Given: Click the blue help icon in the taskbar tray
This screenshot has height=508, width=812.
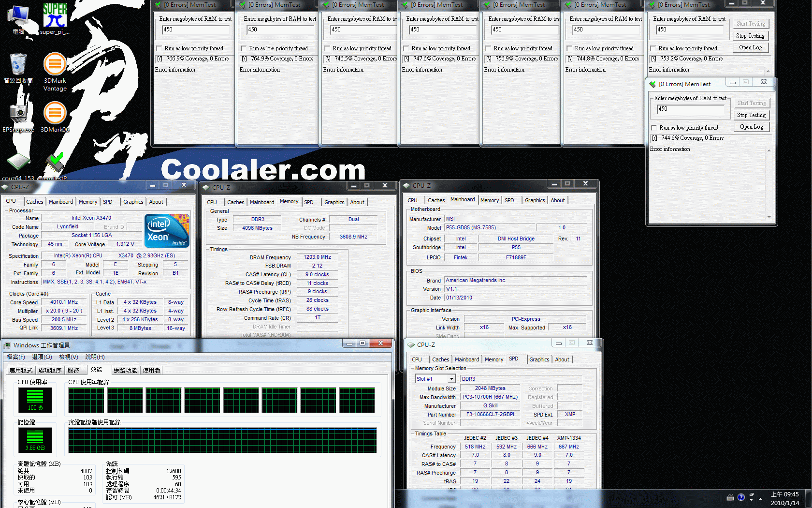Looking at the screenshot, I should [x=741, y=497].
